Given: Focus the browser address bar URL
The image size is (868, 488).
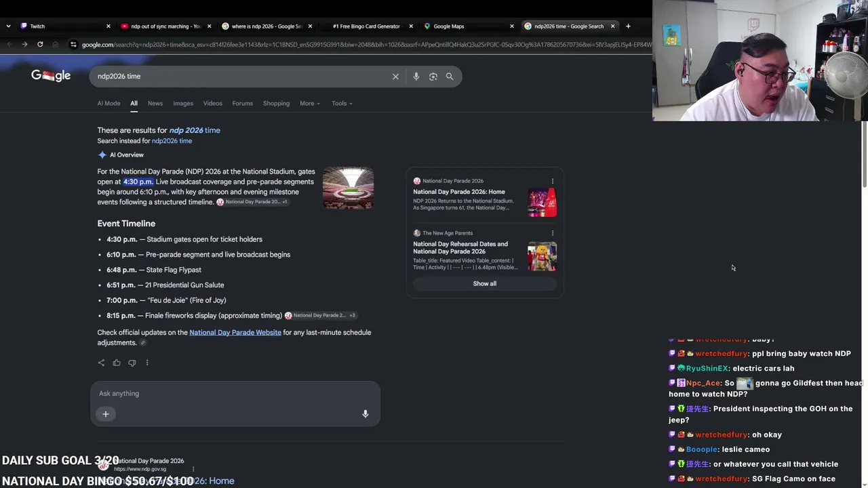Looking at the screenshot, I should pyautogui.click(x=366, y=45).
